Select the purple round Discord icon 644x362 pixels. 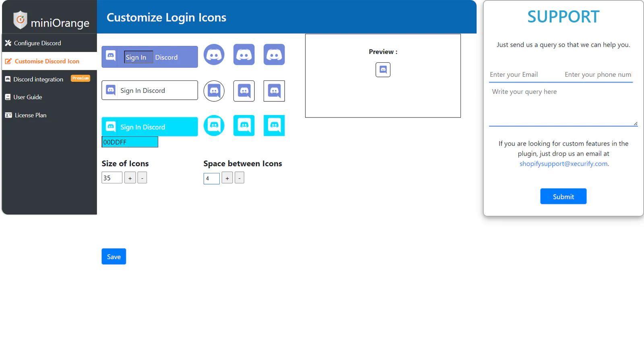click(x=214, y=54)
